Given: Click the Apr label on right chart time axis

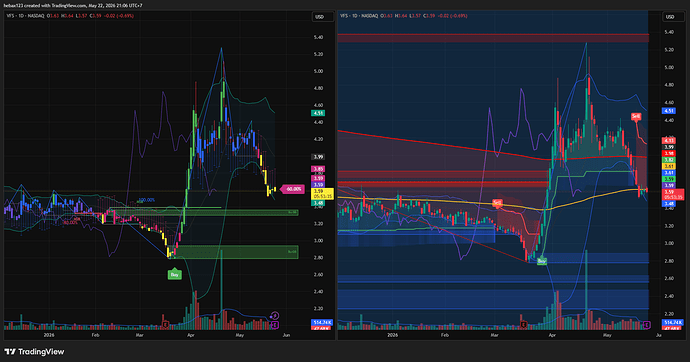Looking at the screenshot, I should 552,335.
